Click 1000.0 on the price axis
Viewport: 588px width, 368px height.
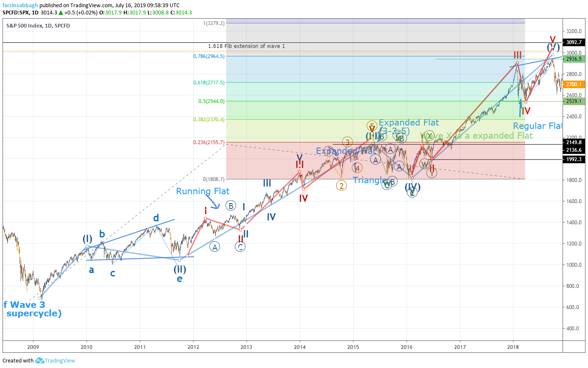(573, 265)
